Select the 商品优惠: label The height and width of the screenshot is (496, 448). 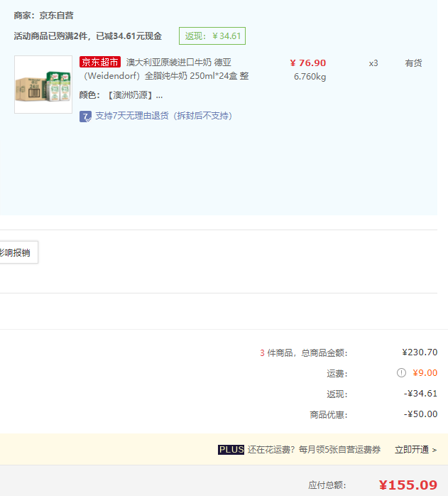pos(329,415)
